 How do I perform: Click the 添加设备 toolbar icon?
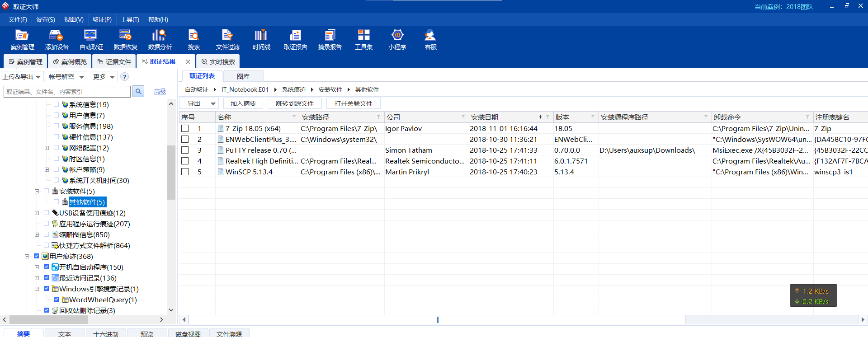coord(57,40)
